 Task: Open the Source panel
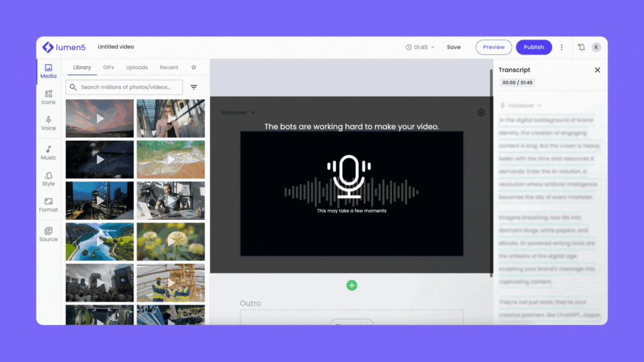48,234
